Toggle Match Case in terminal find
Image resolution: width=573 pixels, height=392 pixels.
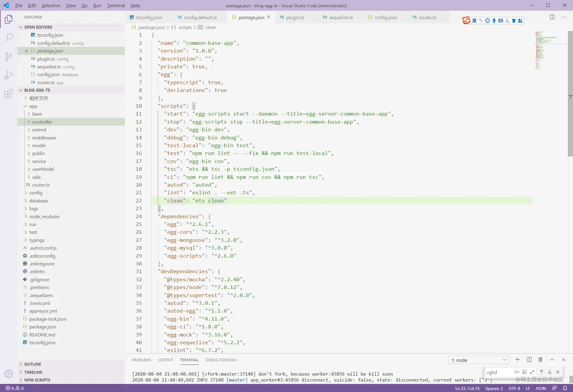click(517, 372)
